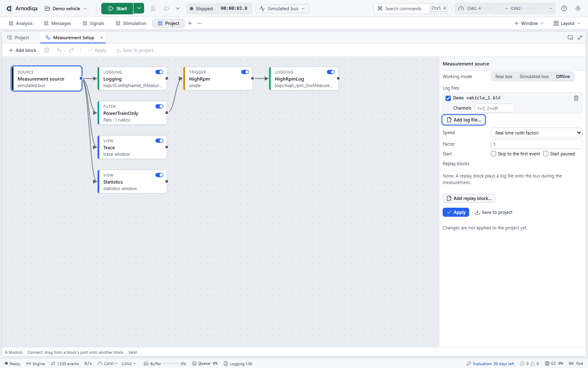Delete the selected block with toolbar trash icon
The image size is (588, 368).
click(47, 50)
